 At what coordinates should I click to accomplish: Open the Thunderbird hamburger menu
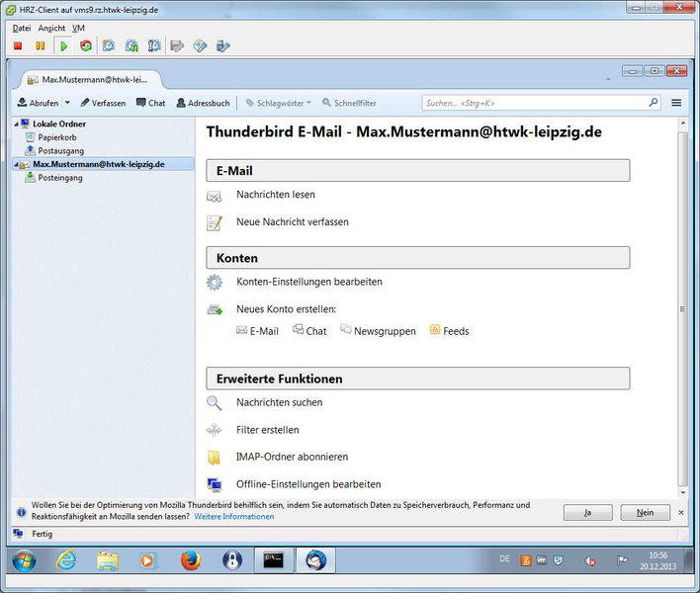click(x=676, y=103)
